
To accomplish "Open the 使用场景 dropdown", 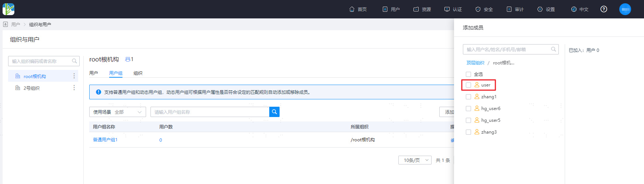I will point(118,112).
